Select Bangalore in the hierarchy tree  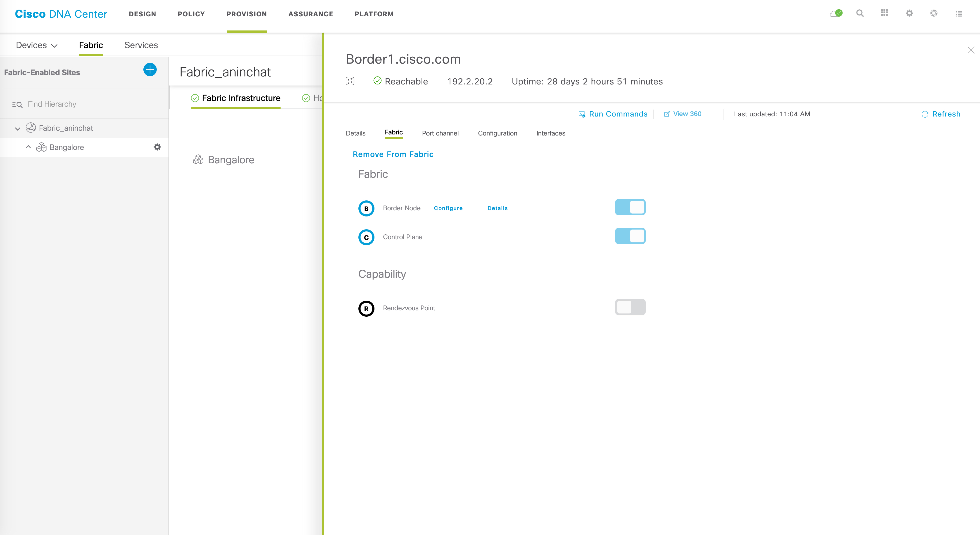[x=67, y=148]
